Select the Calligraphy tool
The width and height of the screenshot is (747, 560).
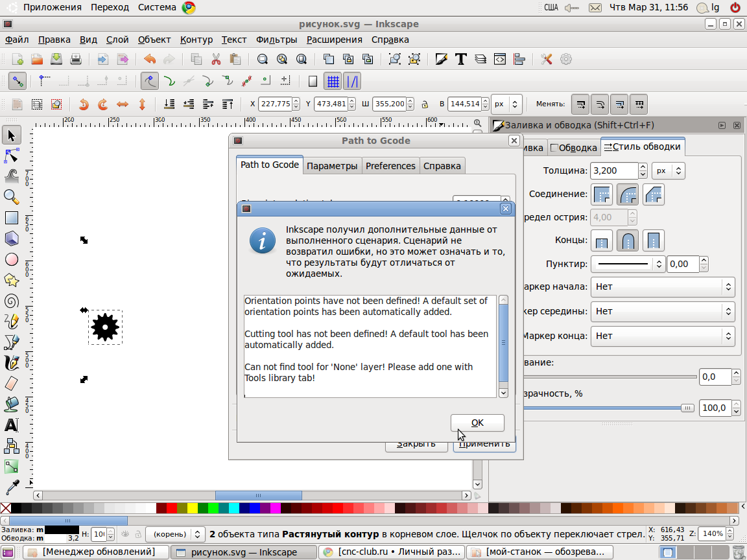pos(12,362)
